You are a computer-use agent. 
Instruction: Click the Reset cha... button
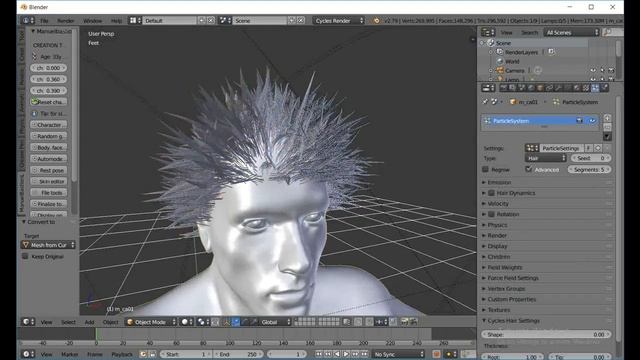tap(49, 102)
